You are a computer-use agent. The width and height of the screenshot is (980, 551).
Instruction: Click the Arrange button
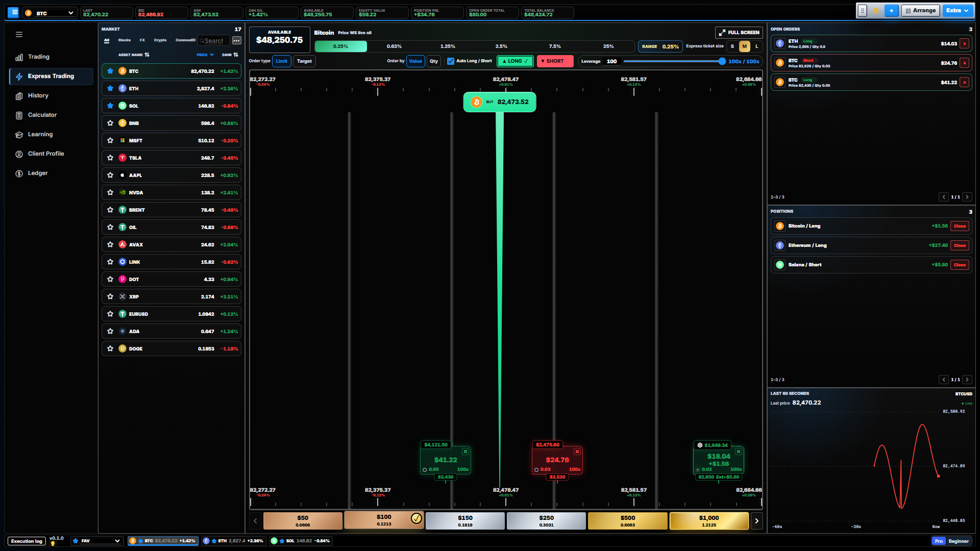[921, 11]
